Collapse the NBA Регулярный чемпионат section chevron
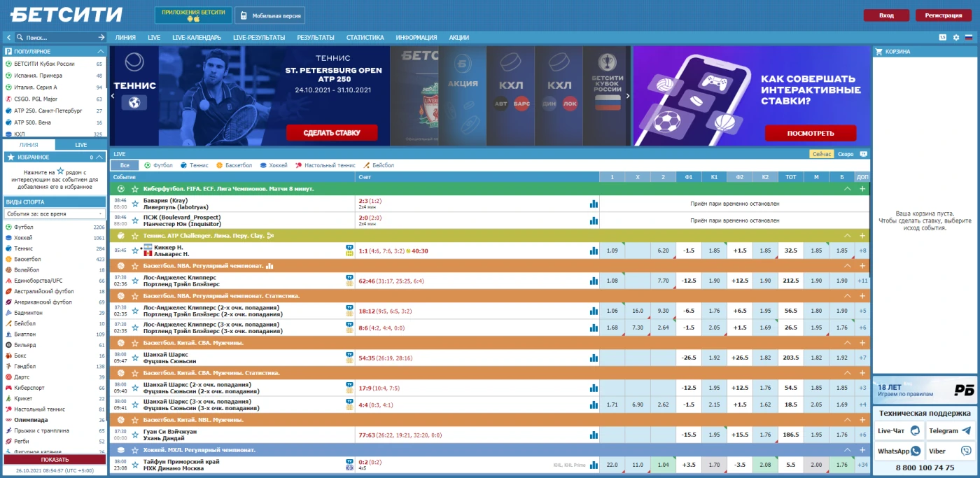Image resolution: width=980 pixels, height=478 pixels. pos(848,266)
